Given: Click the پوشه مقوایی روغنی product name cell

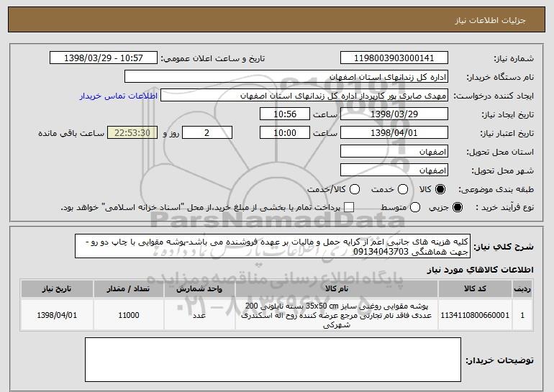Looking at the screenshot, I should [337, 315].
